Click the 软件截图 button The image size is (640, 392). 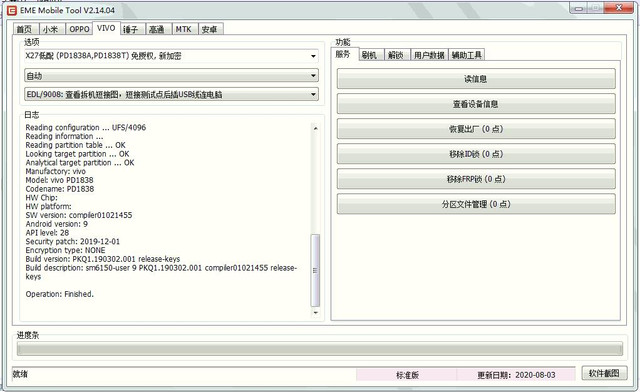[604, 373]
